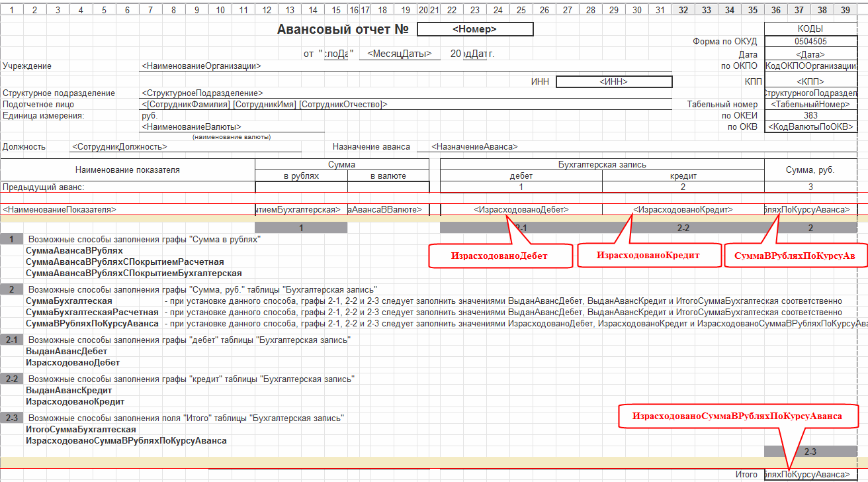The width and height of the screenshot is (868, 482).
Task: Click the gray "2-3" marker above Итого
Action: click(x=810, y=452)
